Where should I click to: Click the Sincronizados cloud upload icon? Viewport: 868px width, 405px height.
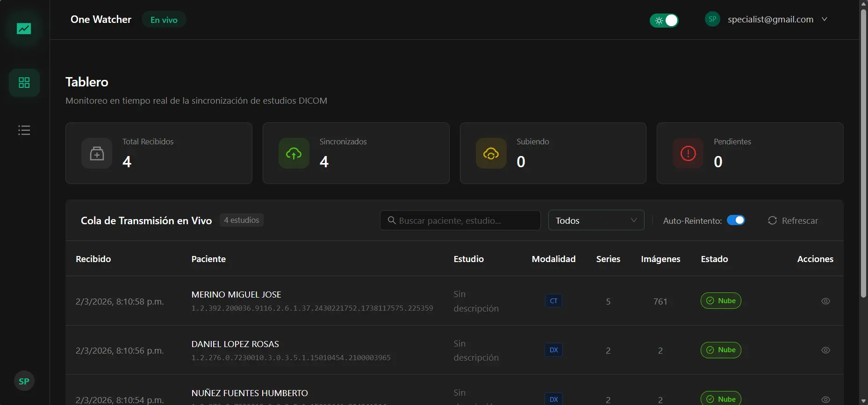tap(294, 153)
